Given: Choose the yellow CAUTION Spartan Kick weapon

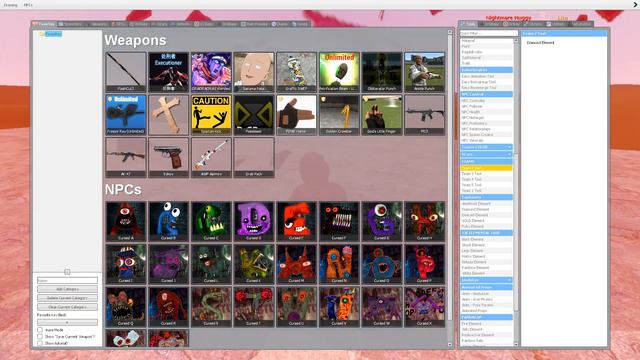Looking at the screenshot, I should pyautogui.click(x=211, y=115).
